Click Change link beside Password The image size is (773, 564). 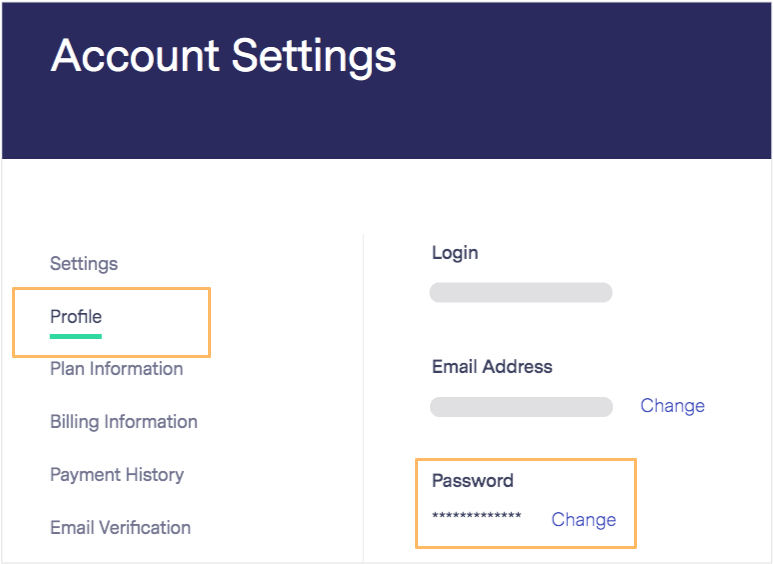[584, 520]
